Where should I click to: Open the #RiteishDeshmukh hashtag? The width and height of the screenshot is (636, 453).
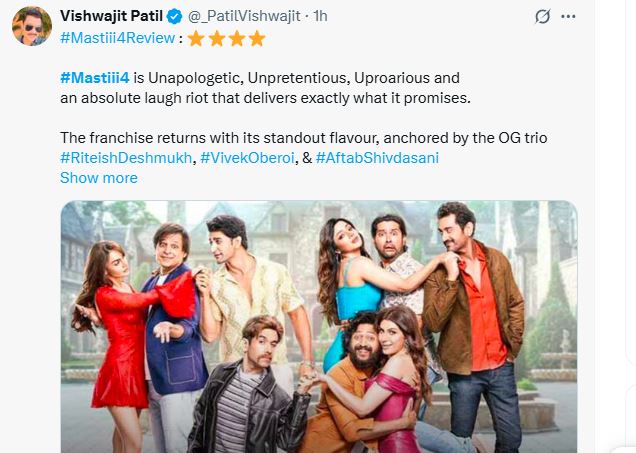(126, 157)
